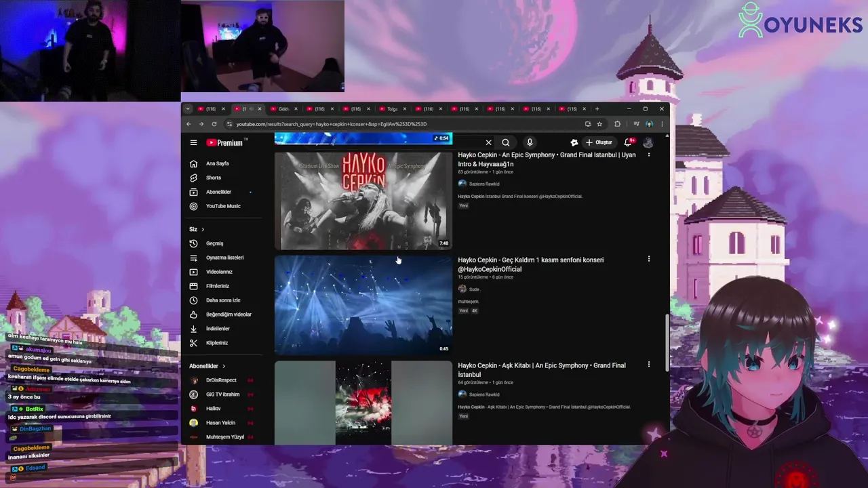868x488 pixels.
Task: Open the YouTube account avatar menu
Action: click(648, 142)
